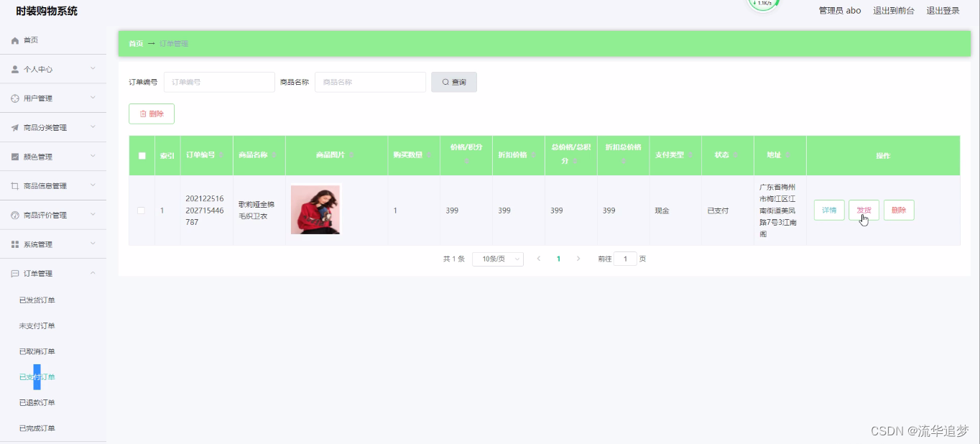The height and width of the screenshot is (444, 980).
Task: Click the person icon next to 个人中心
Action: click(15, 70)
